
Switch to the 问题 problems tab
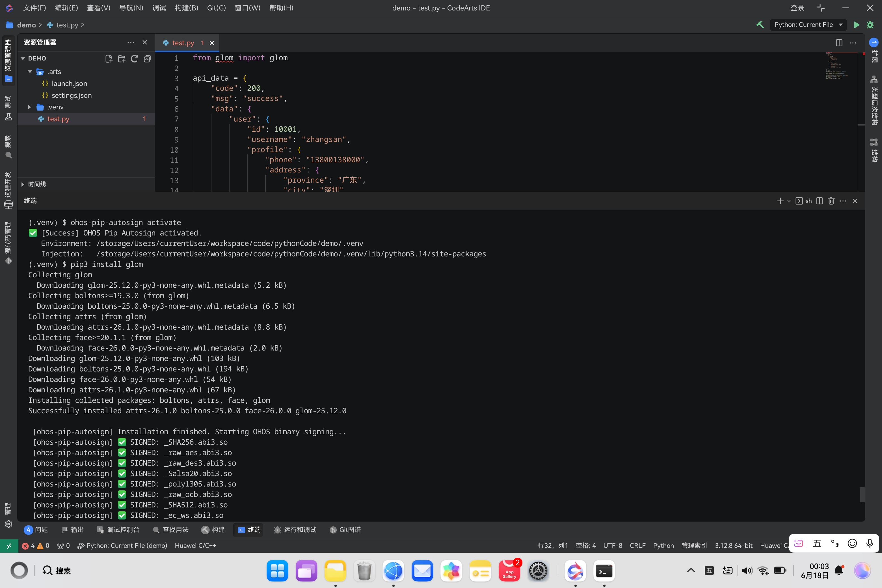[36, 529]
